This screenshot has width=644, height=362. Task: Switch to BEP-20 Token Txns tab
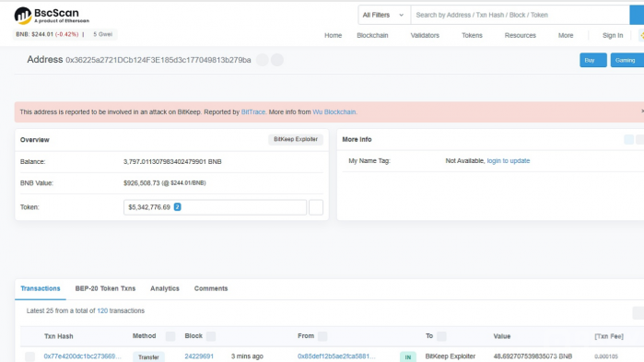click(x=105, y=288)
